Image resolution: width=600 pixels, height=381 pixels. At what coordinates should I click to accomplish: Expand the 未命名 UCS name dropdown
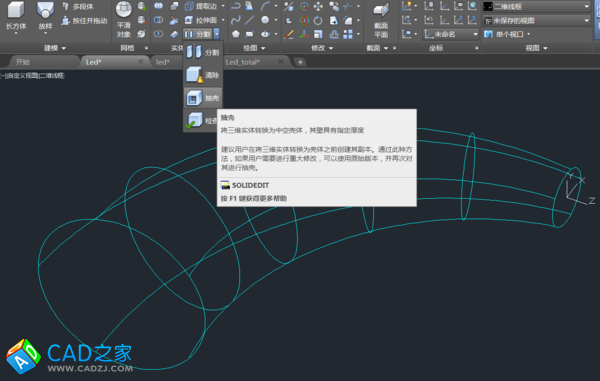[451, 34]
